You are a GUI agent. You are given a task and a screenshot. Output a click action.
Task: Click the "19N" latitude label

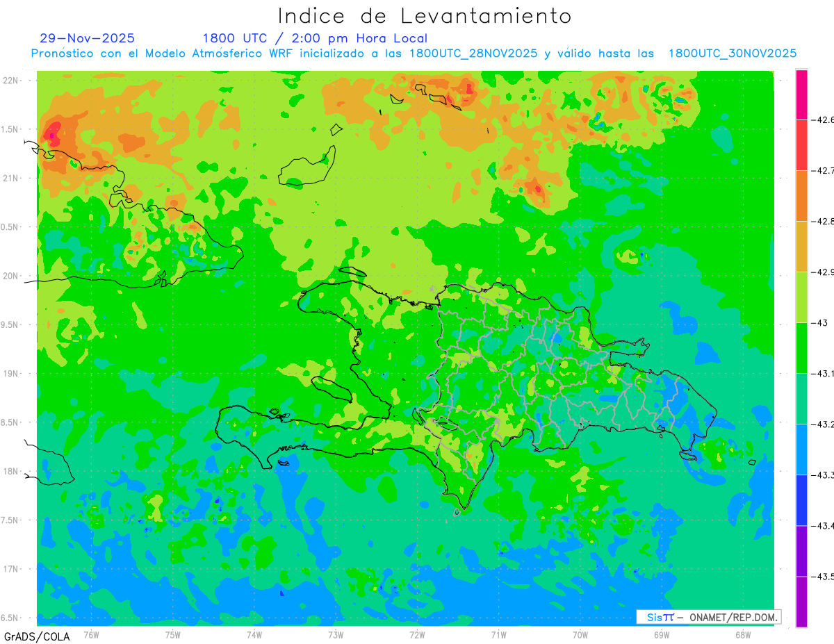coord(11,374)
